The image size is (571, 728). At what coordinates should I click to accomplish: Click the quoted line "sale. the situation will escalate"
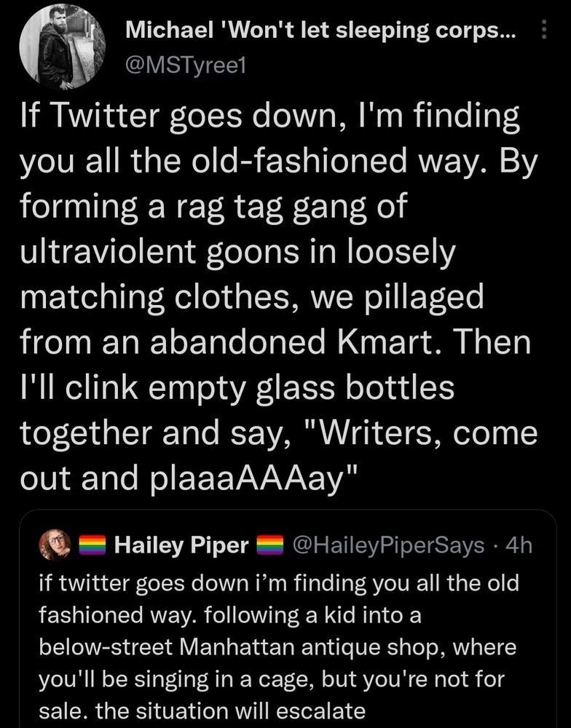click(202, 711)
